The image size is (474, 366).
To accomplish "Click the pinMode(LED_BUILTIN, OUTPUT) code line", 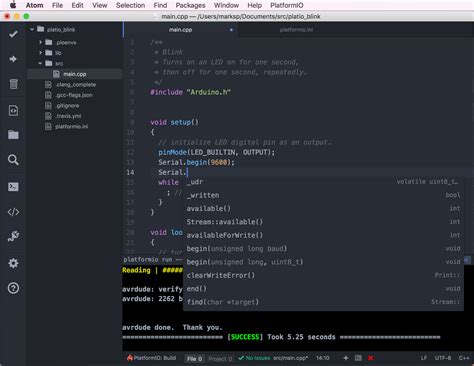I will pos(216,152).
